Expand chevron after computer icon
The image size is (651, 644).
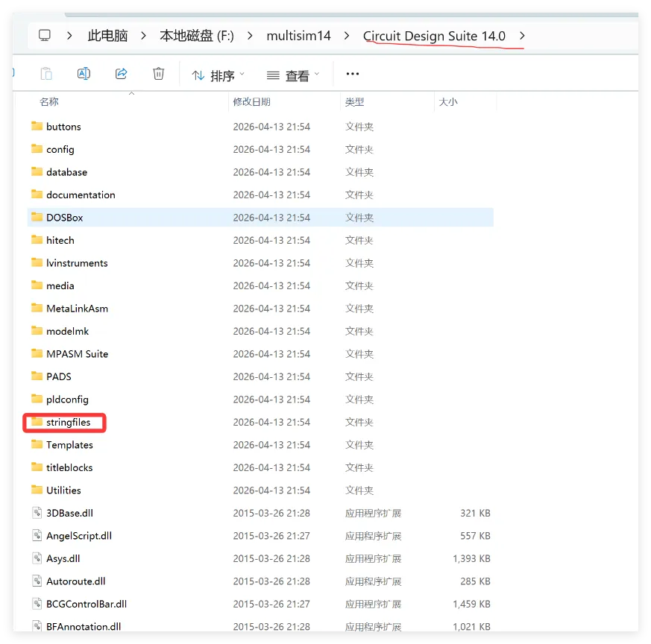click(70, 36)
